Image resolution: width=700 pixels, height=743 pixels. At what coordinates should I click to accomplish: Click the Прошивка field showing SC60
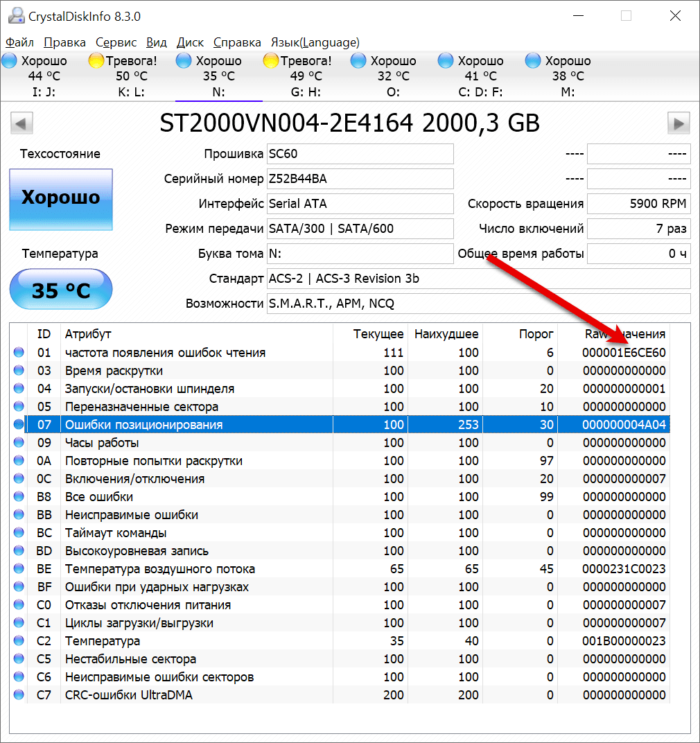pyautogui.click(x=360, y=154)
